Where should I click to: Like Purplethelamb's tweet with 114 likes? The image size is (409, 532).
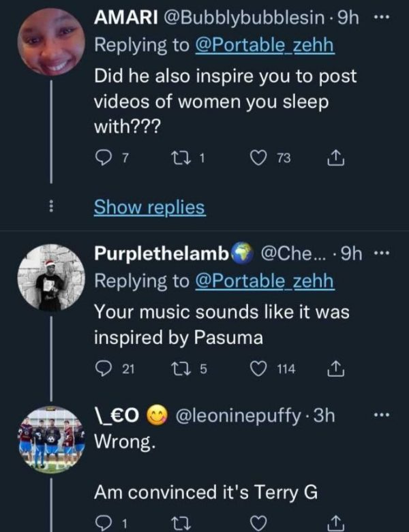click(x=258, y=369)
